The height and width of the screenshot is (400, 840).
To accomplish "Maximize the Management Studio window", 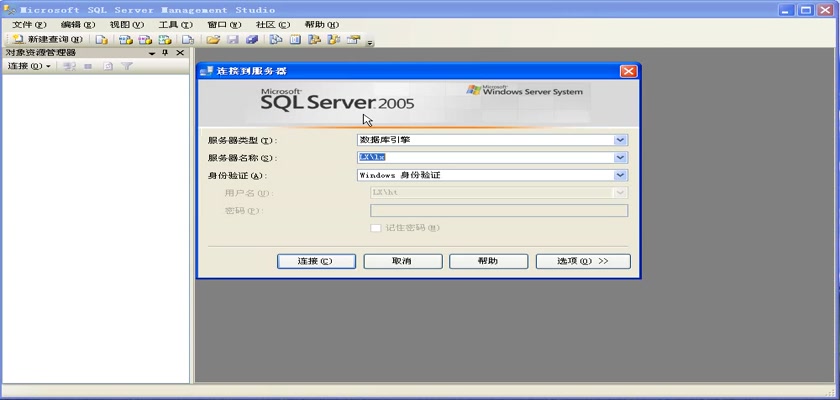I will coord(805,10).
